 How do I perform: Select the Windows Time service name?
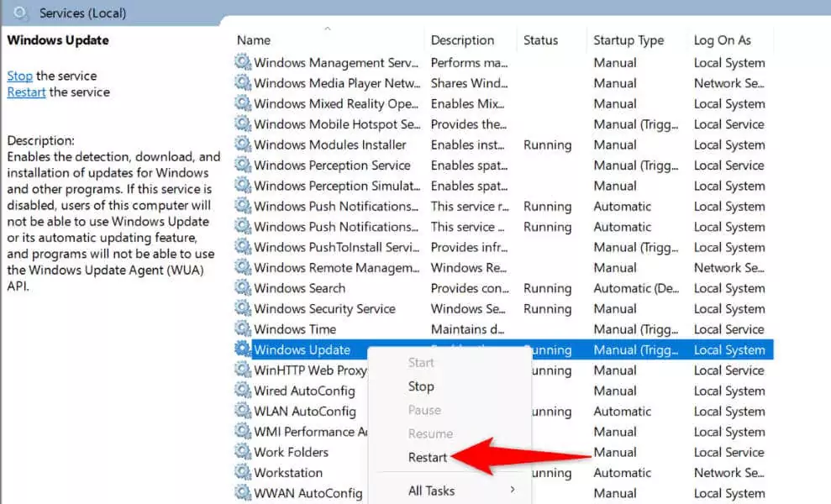point(295,329)
